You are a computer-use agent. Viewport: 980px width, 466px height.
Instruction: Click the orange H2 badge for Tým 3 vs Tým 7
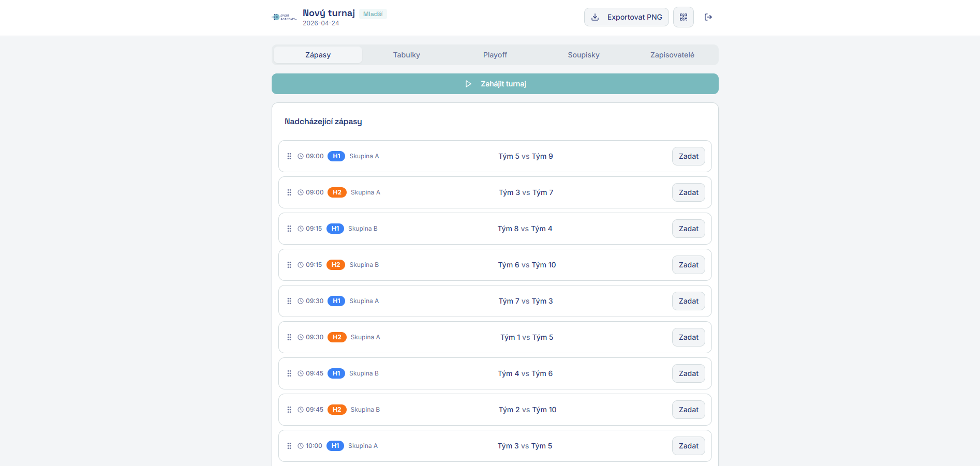pyautogui.click(x=337, y=192)
